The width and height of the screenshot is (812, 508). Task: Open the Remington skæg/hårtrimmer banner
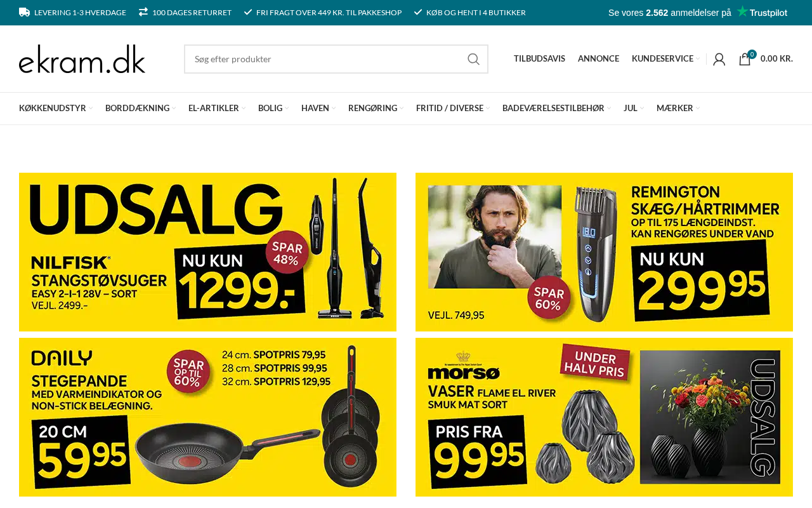pos(604,252)
